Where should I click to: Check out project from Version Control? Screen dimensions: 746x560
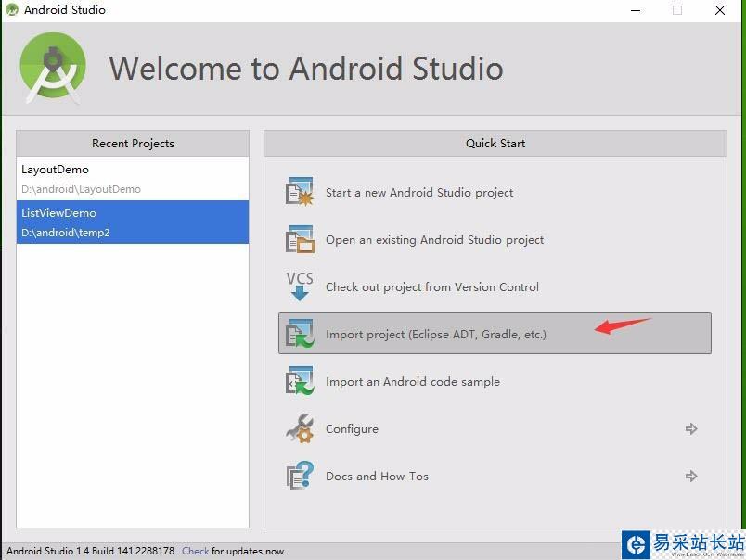[432, 287]
